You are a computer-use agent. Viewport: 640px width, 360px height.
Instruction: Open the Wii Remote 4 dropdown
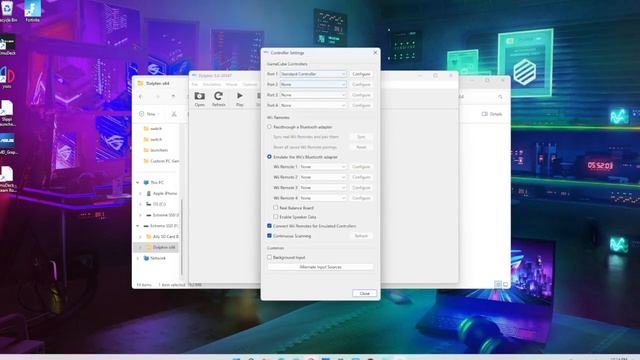click(323, 198)
